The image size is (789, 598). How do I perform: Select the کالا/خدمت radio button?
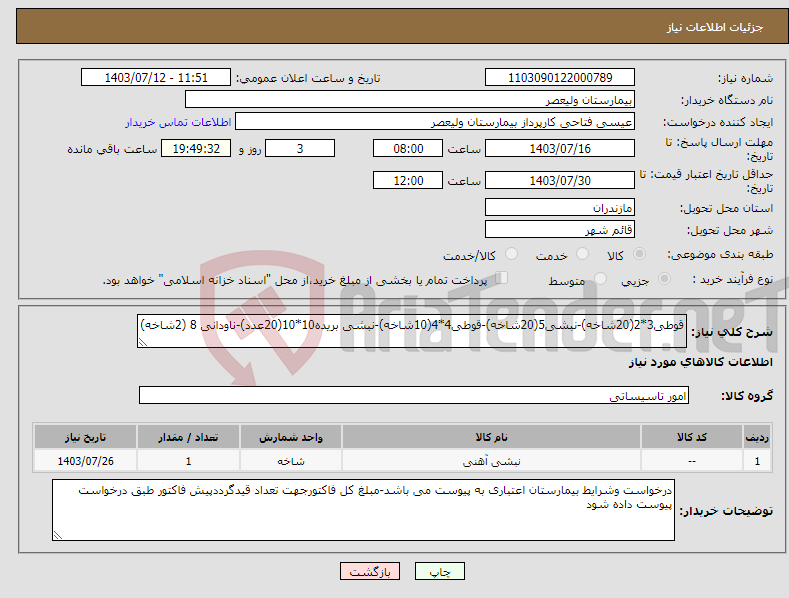pyautogui.click(x=511, y=254)
